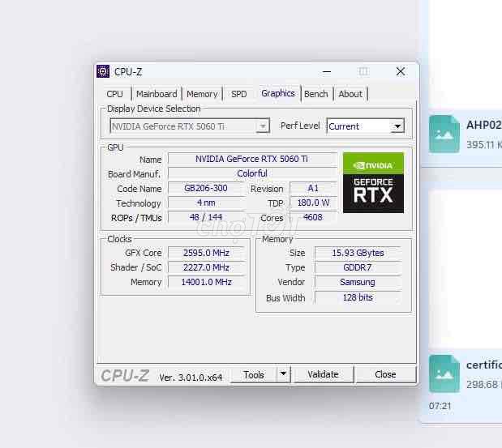Expand the Tools dropdown arrow
The image size is (502, 448).
[283, 373]
